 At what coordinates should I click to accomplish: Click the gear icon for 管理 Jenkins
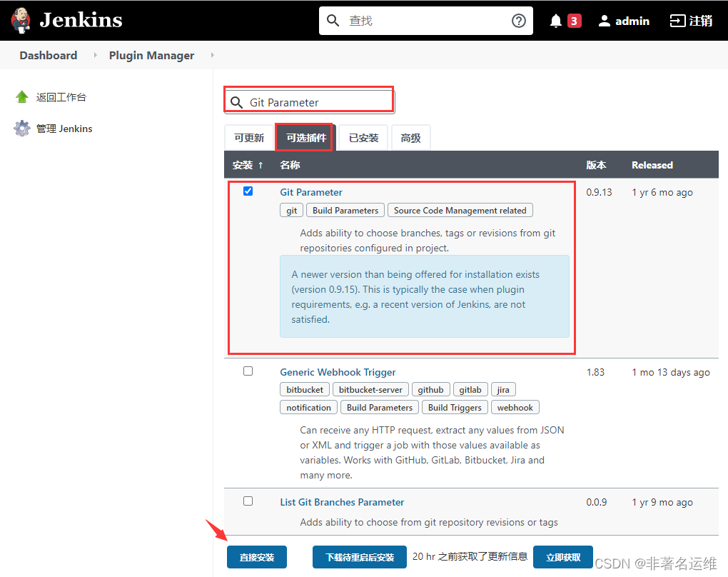tap(22, 129)
